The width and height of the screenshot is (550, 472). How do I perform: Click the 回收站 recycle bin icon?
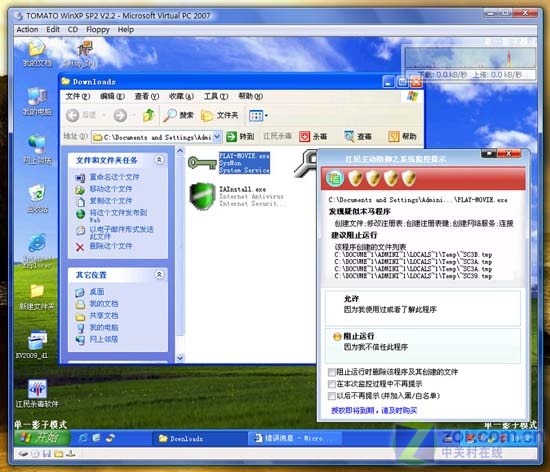38,198
